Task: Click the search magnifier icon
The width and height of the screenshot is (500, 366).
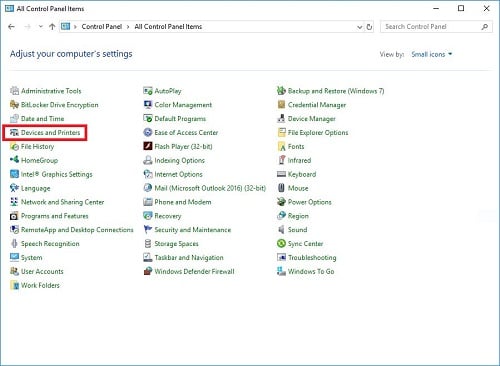Action: pyautogui.click(x=485, y=27)
